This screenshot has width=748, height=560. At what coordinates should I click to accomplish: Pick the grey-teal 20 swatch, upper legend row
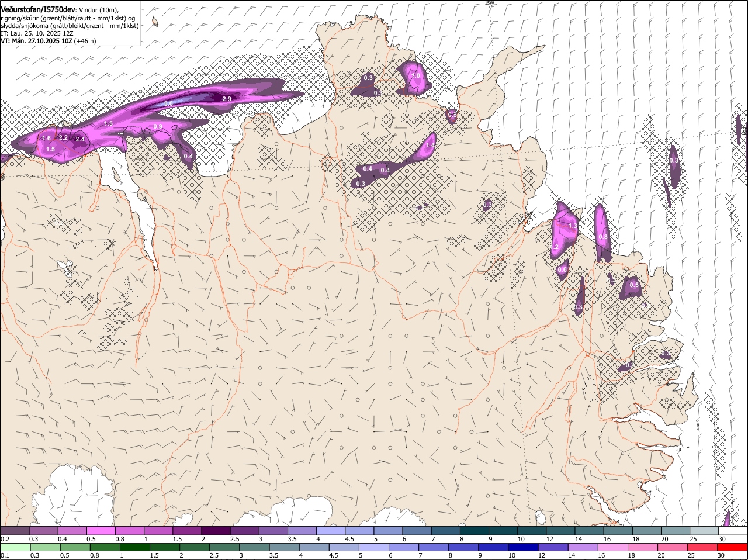pyautogui.click(x=676, y=530)
